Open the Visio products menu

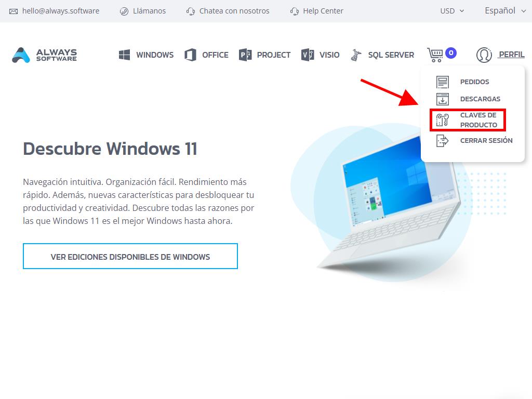click(321, 55)
